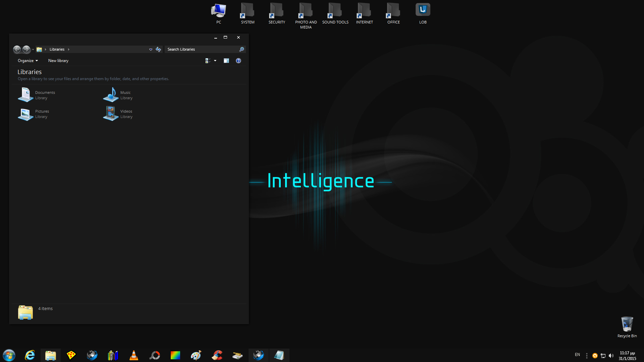Open the Help question mark icon

(238, 61)
